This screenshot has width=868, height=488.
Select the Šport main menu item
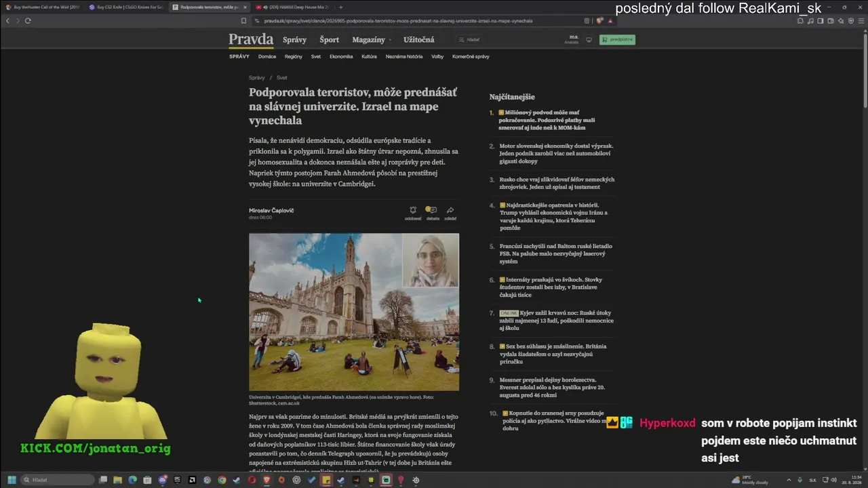tap(330, 40)
